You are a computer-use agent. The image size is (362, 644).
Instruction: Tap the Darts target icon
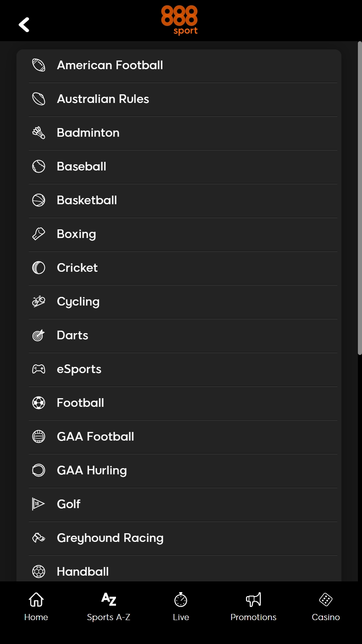(39, 335)
